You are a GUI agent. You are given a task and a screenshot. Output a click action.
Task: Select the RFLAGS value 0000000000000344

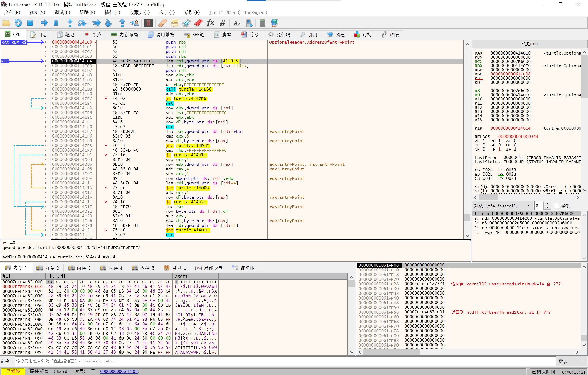click(518, 137)
